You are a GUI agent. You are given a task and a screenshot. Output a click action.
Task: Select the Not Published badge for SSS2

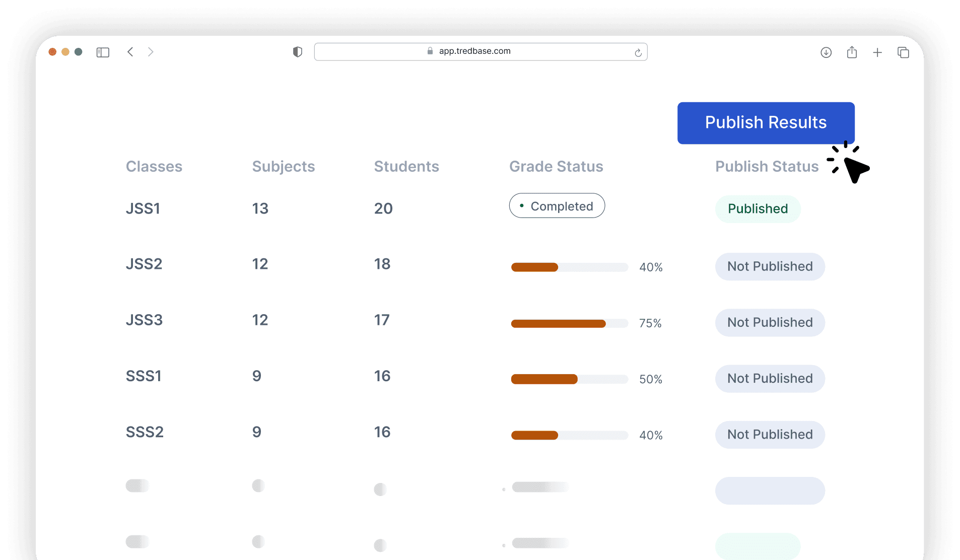770,435
